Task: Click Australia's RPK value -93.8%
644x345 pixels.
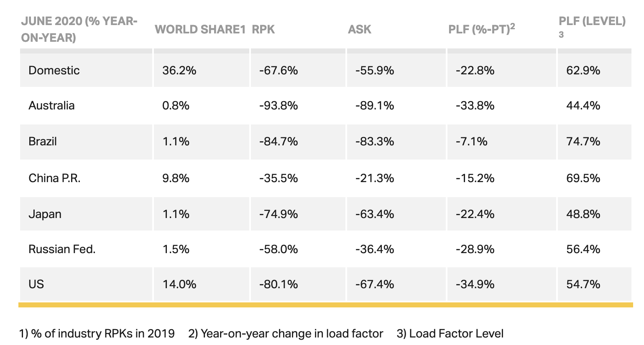Action: (279, 105)
